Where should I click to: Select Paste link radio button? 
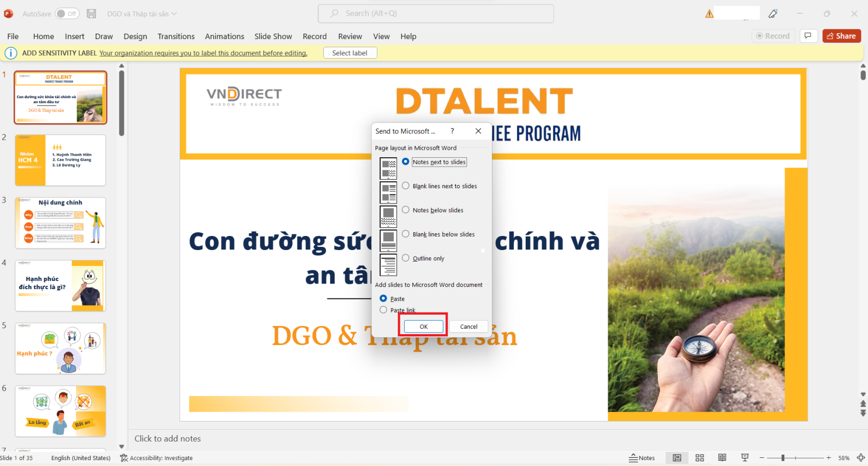point(384,310)
